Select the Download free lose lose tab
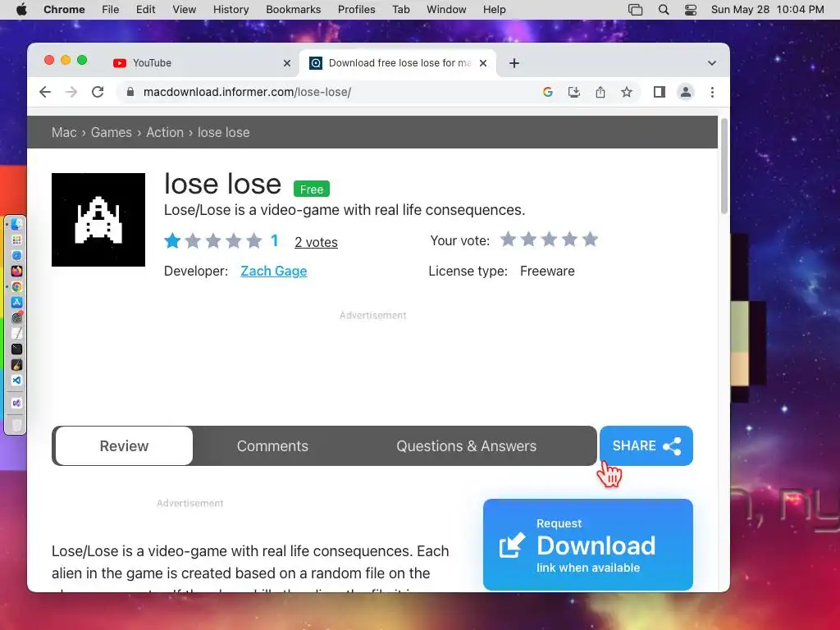The height and width of the screenshot is (630, 840). 398,63
